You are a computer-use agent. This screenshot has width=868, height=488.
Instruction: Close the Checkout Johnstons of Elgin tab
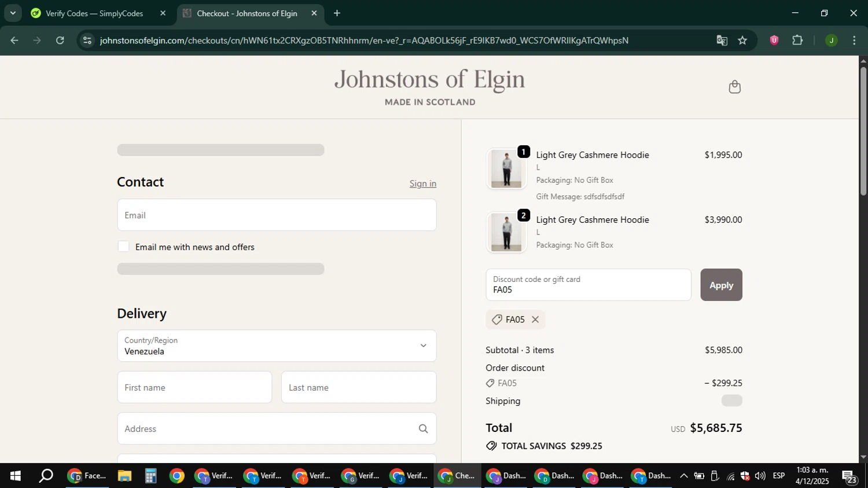click(x=314, y=13)
